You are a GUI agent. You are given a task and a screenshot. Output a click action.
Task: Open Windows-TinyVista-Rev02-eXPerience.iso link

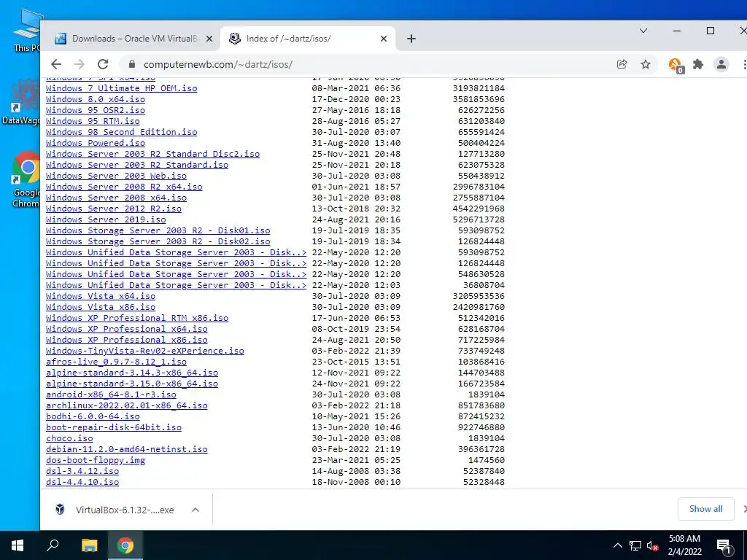(145, 351)
